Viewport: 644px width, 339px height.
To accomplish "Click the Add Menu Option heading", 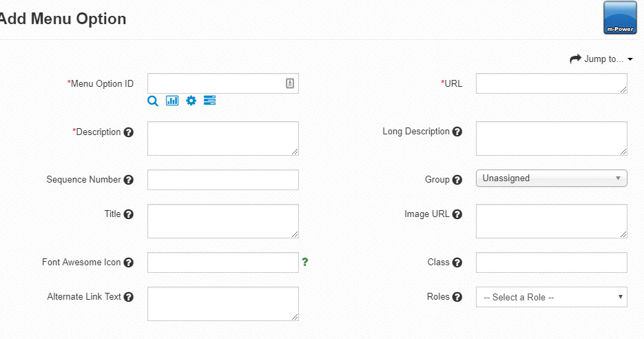I will pos(63,19).
